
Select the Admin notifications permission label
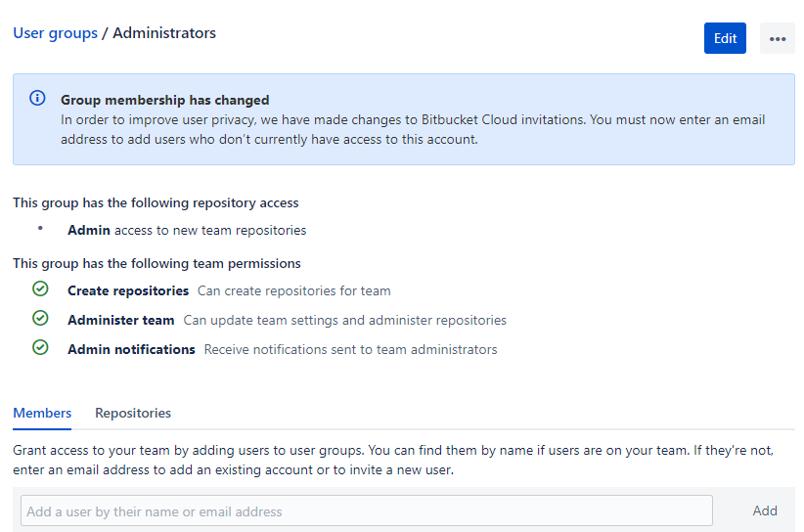(131, 349)
